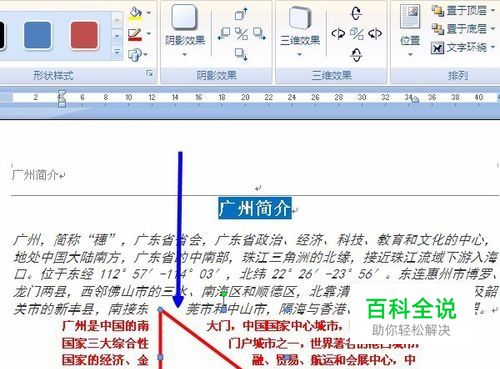Image resolution: width=500 pixels, height=369 pixels.
Task: Open 形状样式 dialog launcher
Action: [150, 73]
